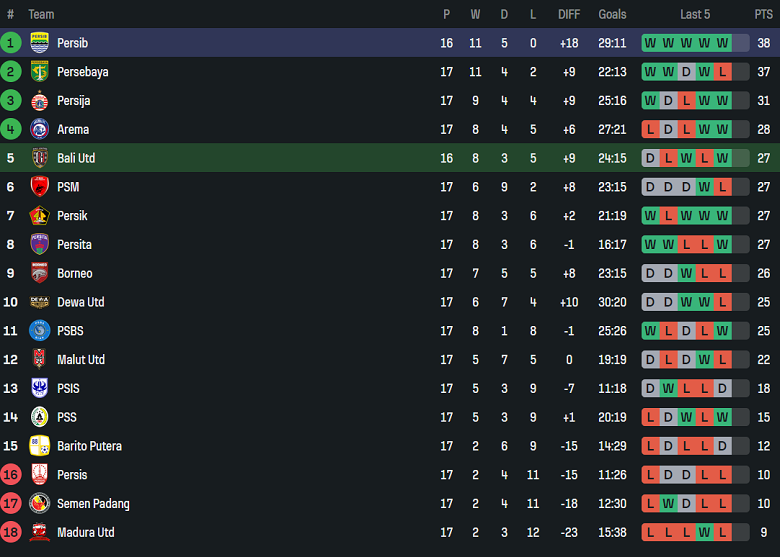780x557 pixels.
Task: Open the Semen Padang team page
Action: [x=93, y=504]
